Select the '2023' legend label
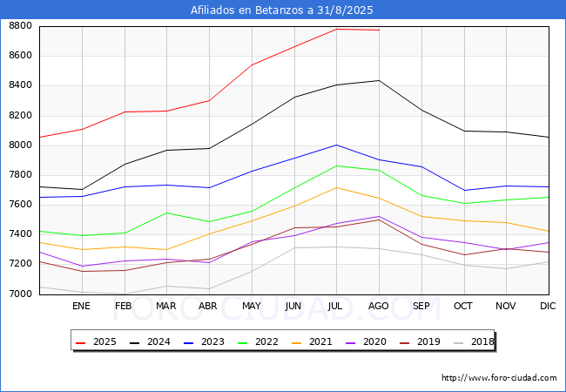The width and height of the screenshot is (566, 392). tap(212, 341)
